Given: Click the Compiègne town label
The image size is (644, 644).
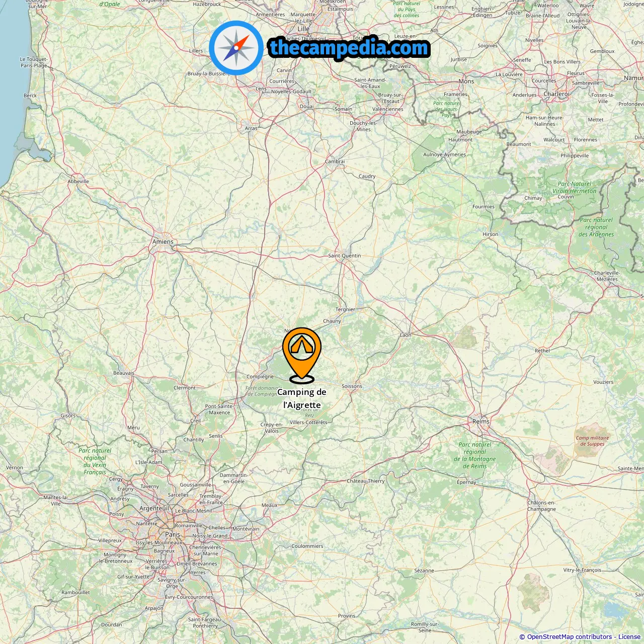Looking at the screenshot, I should click(260, 376).
